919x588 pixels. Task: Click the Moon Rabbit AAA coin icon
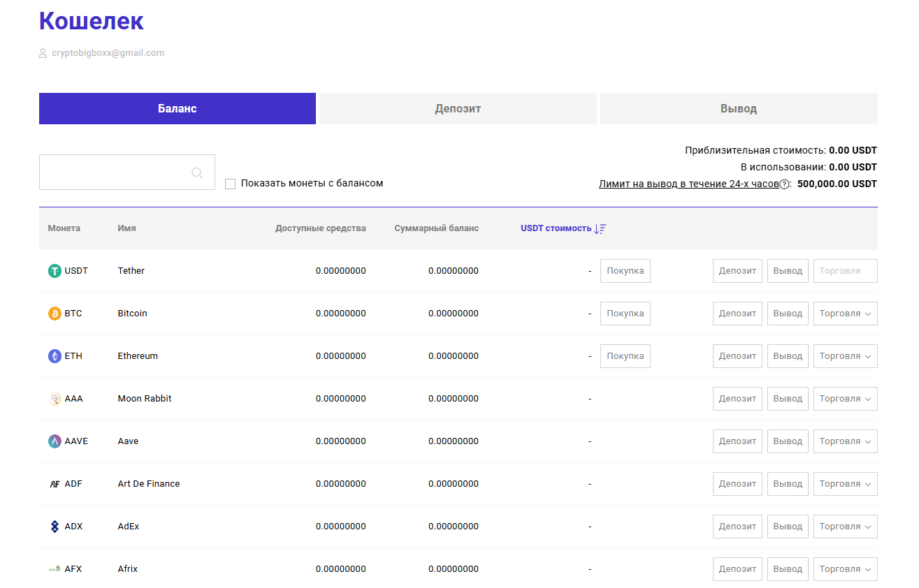point(55,399)
